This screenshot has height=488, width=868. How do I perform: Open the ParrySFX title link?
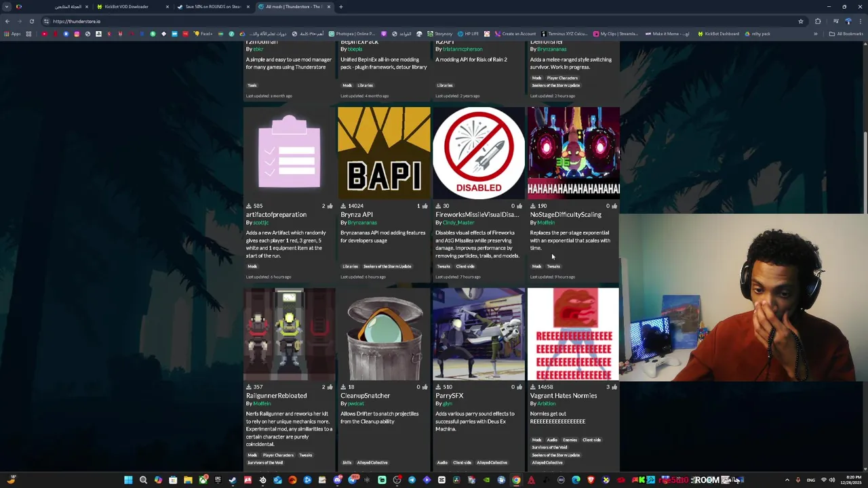pyautogui.click(x=449, y=396)
